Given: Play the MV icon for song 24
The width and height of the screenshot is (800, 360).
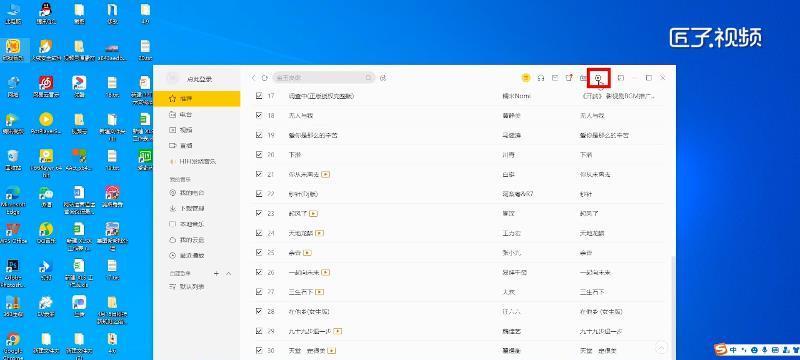Looking at the screenshot, I should pyautogui.click(x=320, y=233).
